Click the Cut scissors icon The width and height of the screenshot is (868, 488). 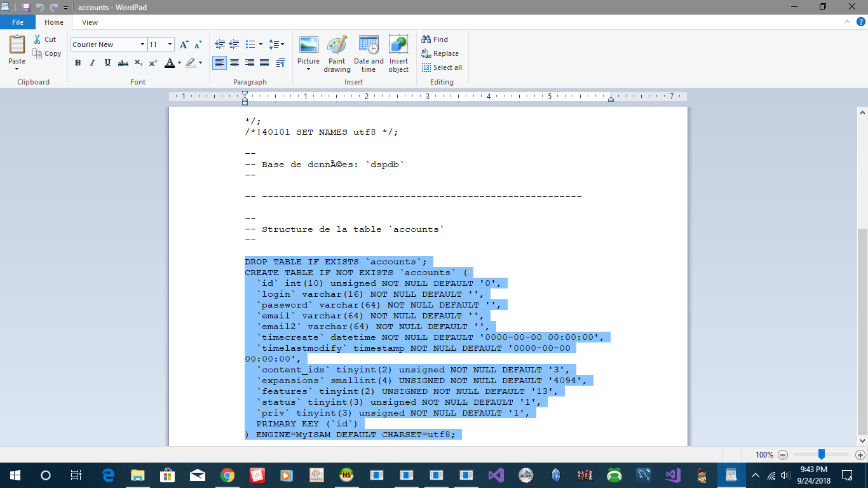point(37,39)
